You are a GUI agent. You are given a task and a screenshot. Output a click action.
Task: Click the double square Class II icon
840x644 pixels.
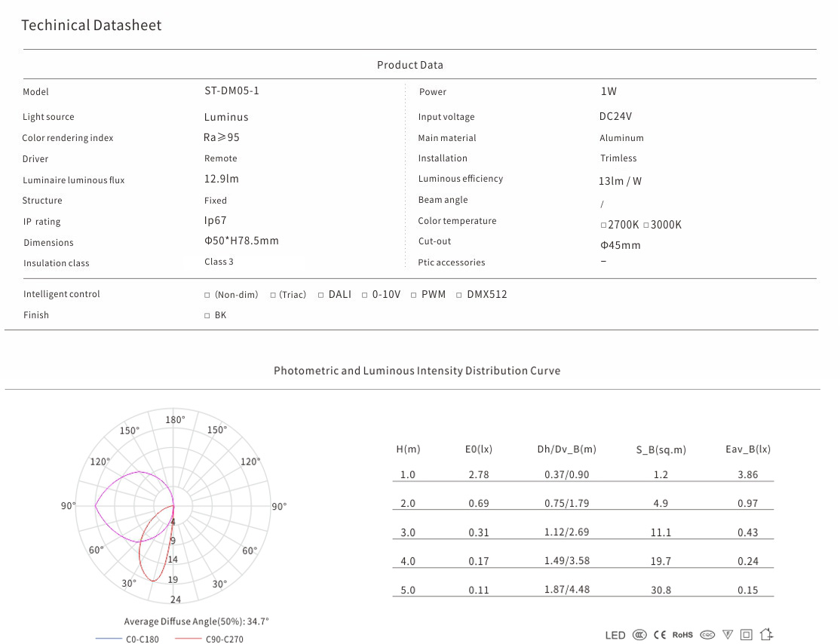pyautogui.click(x=746, y=635)
